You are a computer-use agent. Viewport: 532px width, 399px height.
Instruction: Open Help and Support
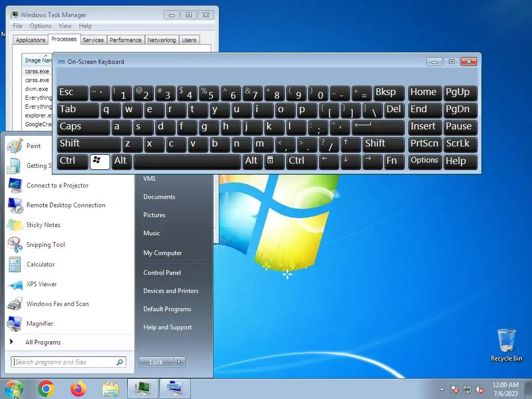(x=168, y=327)
